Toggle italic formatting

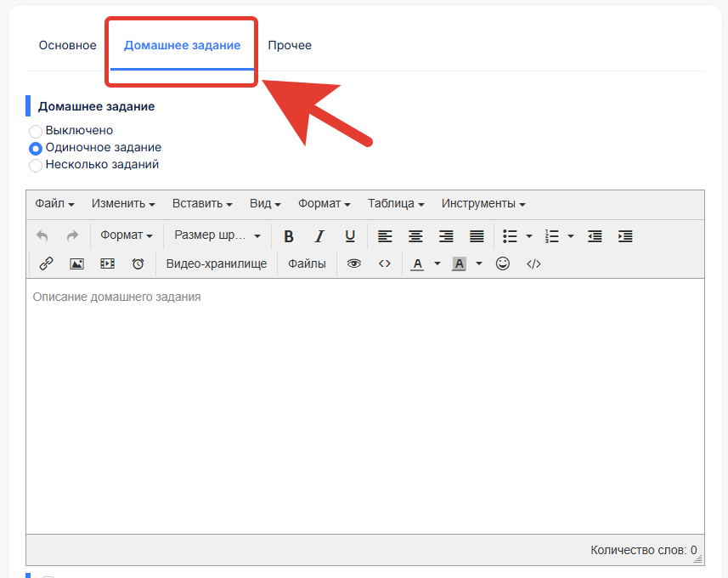319,236
